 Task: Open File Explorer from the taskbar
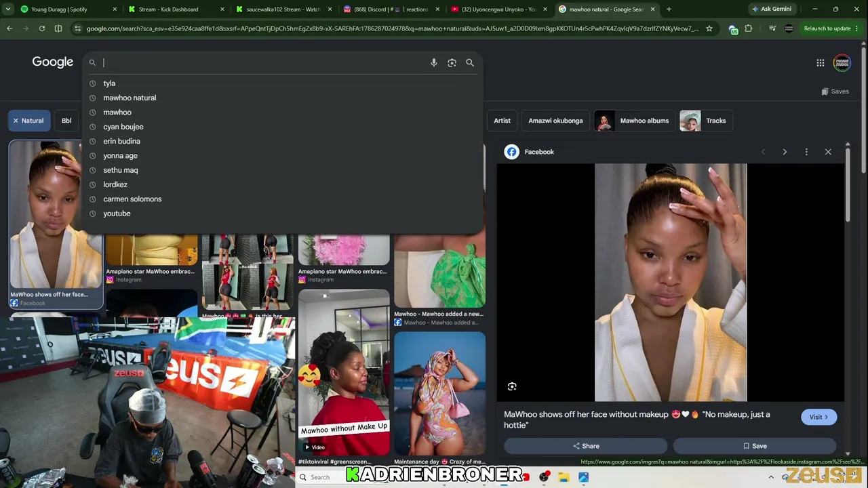(564, 477)
